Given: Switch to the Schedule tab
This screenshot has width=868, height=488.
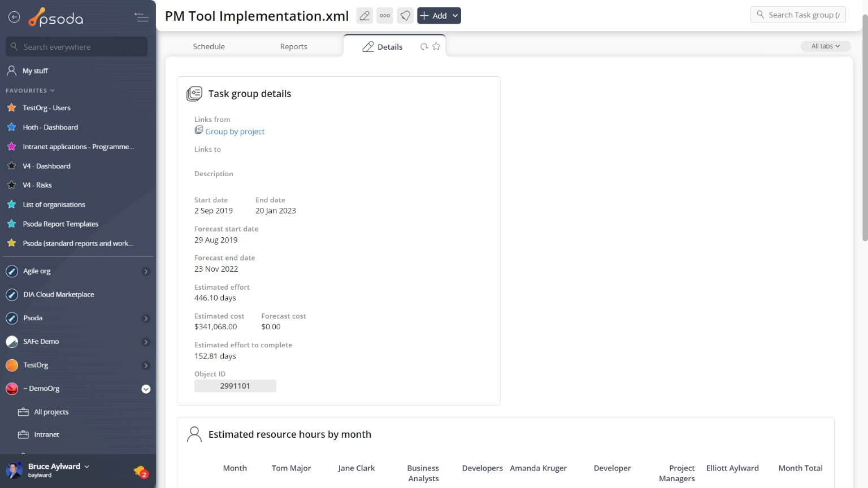Looking at the screenshot, I should click(x=209, y=46).
